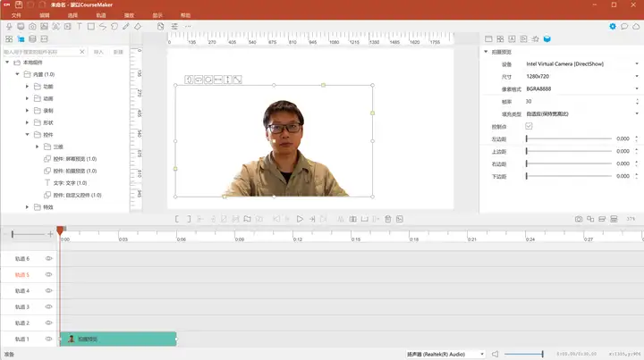
Task: Hide track 轨道 2 with its eye icon
Action: (48, 322)
